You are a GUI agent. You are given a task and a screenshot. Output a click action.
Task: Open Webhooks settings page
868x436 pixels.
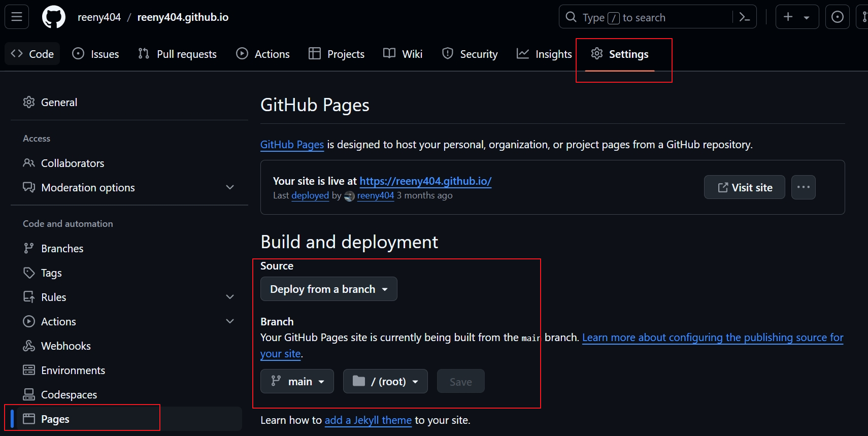(x=129, y=346)
